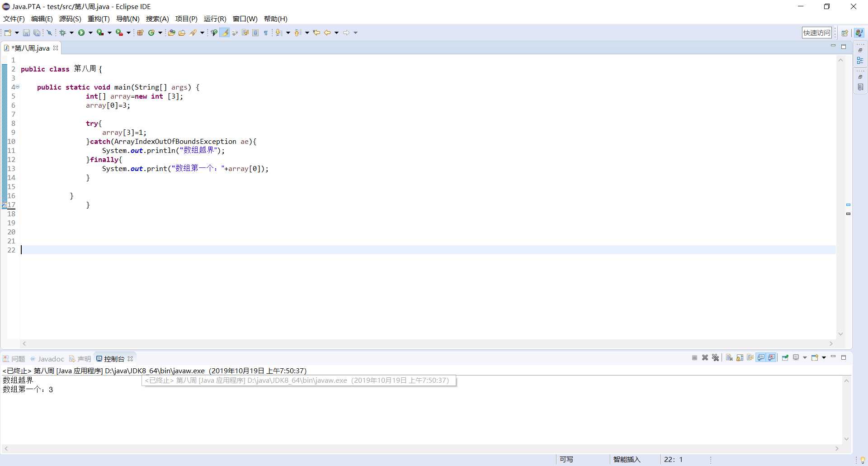Viewport: 868px width, 466px height.
Task: Click the Last Edit Location icon
Action: pos(316,33)
